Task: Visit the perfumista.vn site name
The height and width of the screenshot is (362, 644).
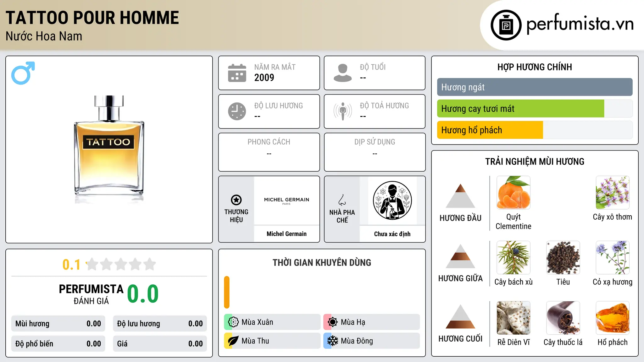Action: [580, 24]
